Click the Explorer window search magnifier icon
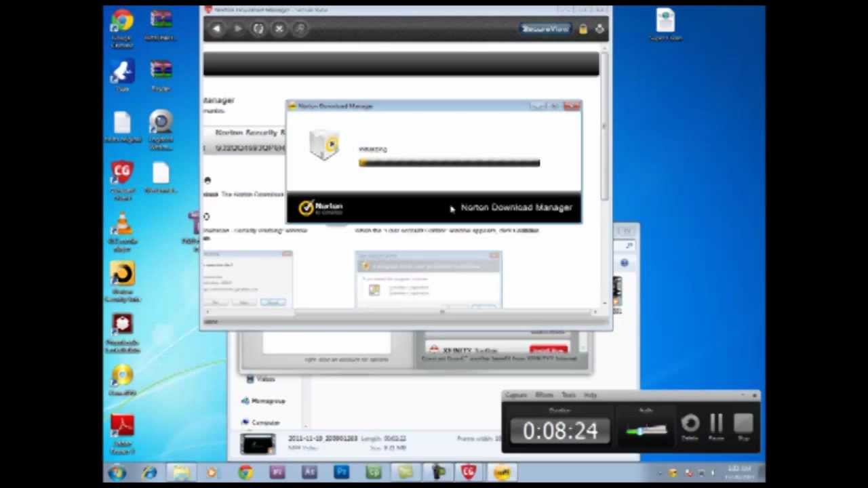868x488 pixels. 630,245
